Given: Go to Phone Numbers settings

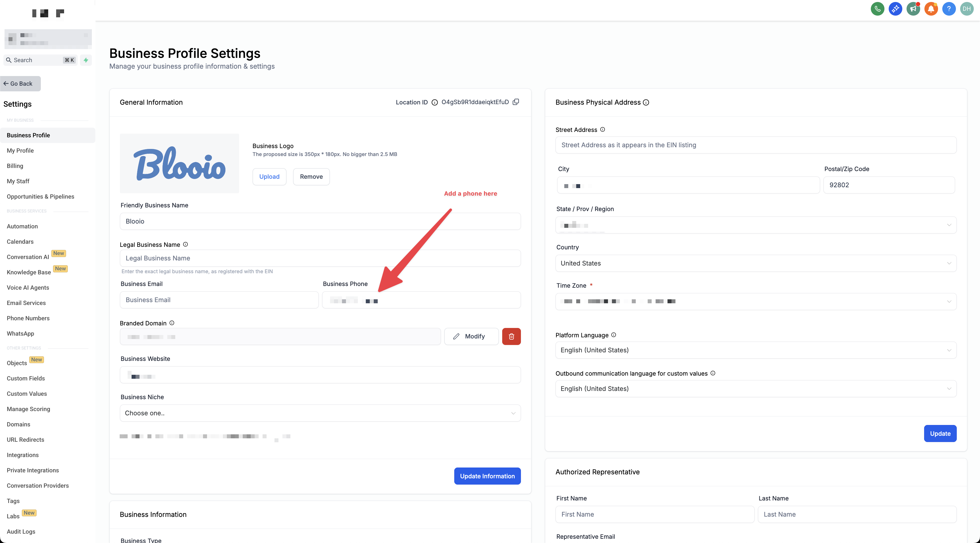Looking at the screenshot, I should 28,318.
